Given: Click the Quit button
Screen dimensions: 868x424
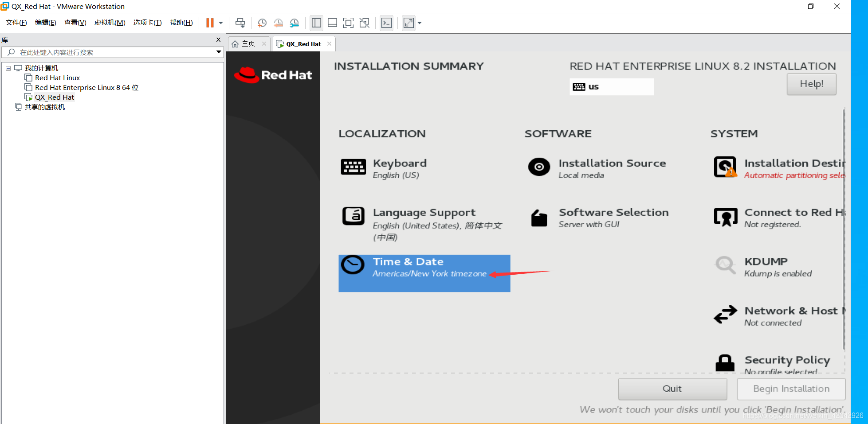Looking at the screenshot, I should click(x=672, y=389).
